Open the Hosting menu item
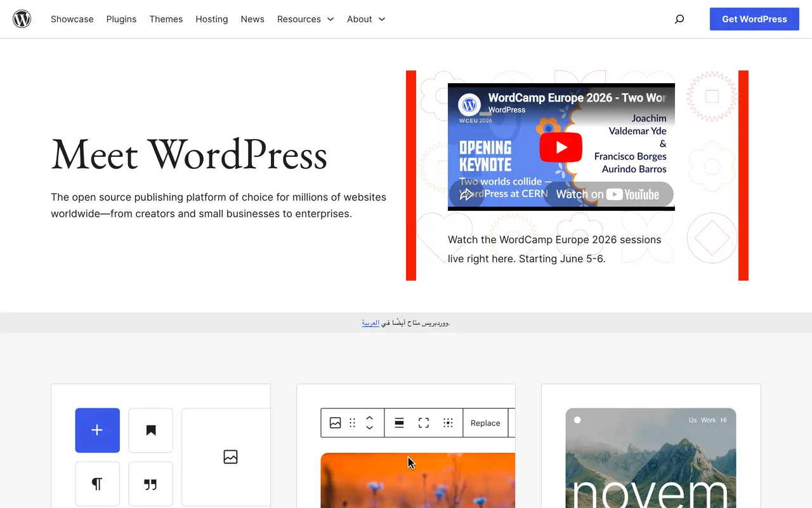The image size is (812, 508). pos(212,19)
